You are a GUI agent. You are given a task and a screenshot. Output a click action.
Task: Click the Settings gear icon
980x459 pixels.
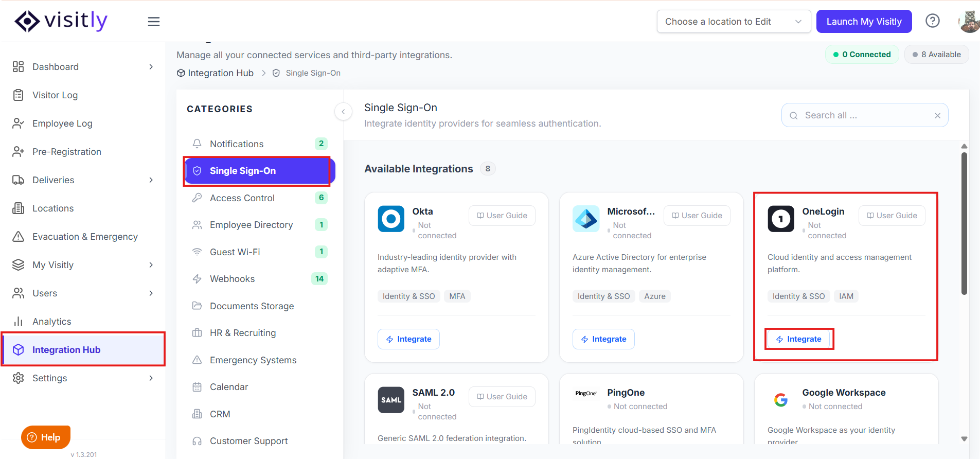point(19,378)
